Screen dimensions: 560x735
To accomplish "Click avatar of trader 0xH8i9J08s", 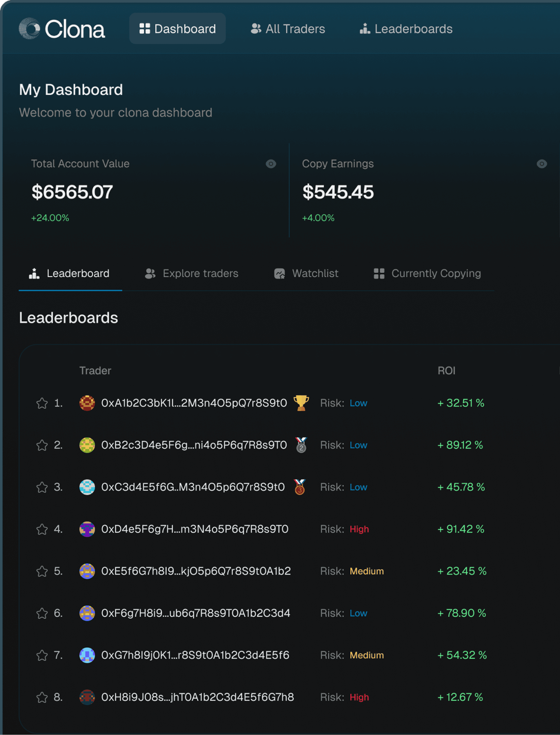I will (x=87, y=697).
